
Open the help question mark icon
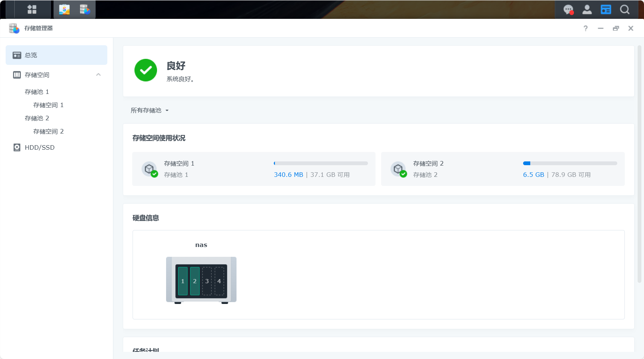pyautogui.click(x=585, y=28)
